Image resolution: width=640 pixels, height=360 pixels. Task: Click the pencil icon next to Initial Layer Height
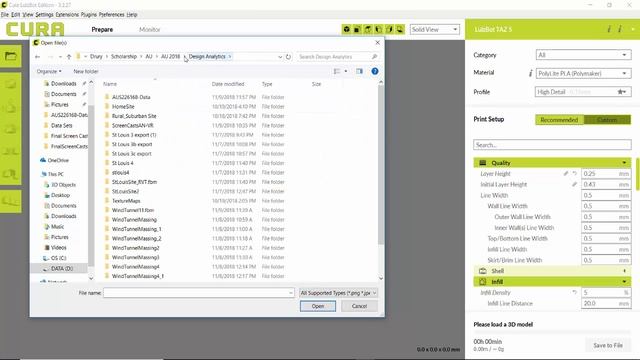[574, 184]
